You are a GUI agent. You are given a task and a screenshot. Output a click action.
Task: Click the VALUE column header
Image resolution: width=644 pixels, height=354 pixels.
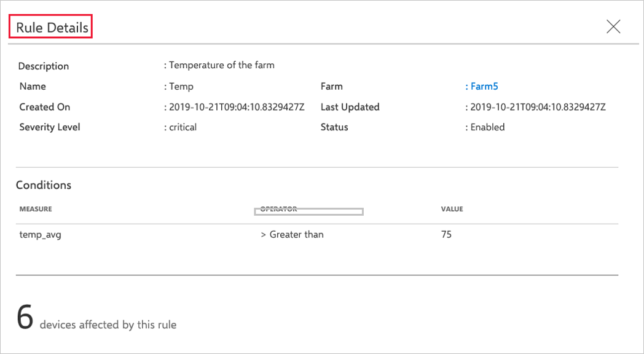tap(452, 209)
